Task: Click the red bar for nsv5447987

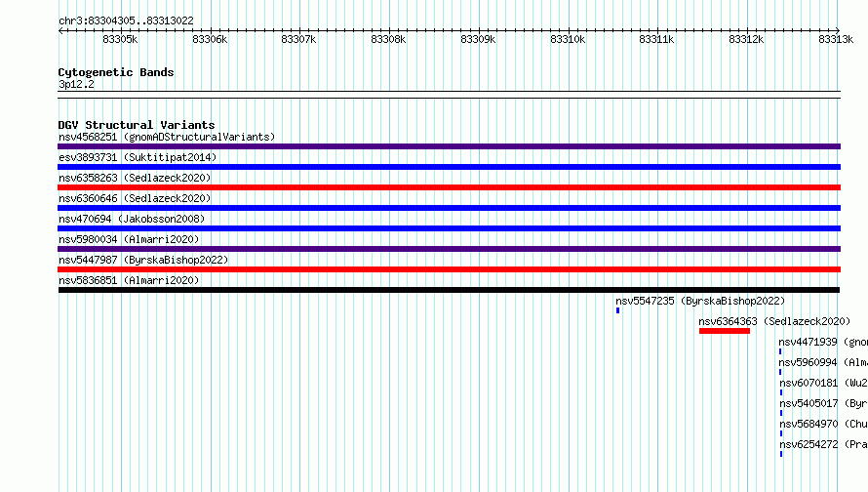Action: pos(449,269)
